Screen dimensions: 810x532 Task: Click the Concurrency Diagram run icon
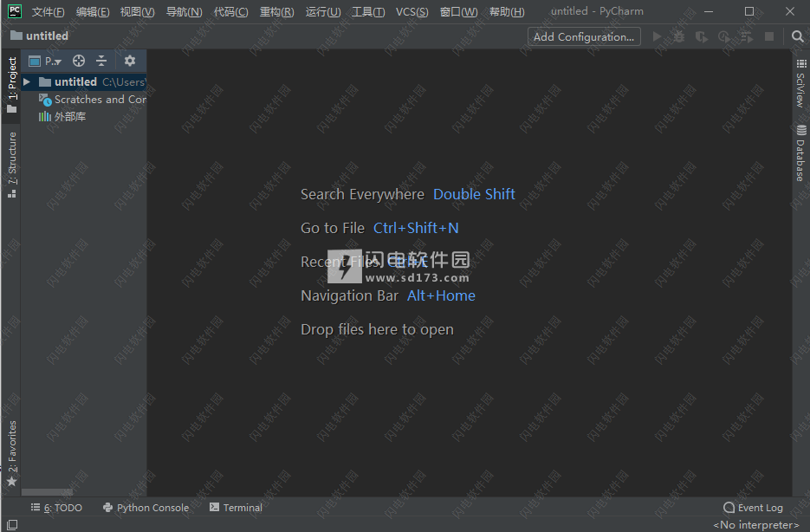(x=747, y=36)
